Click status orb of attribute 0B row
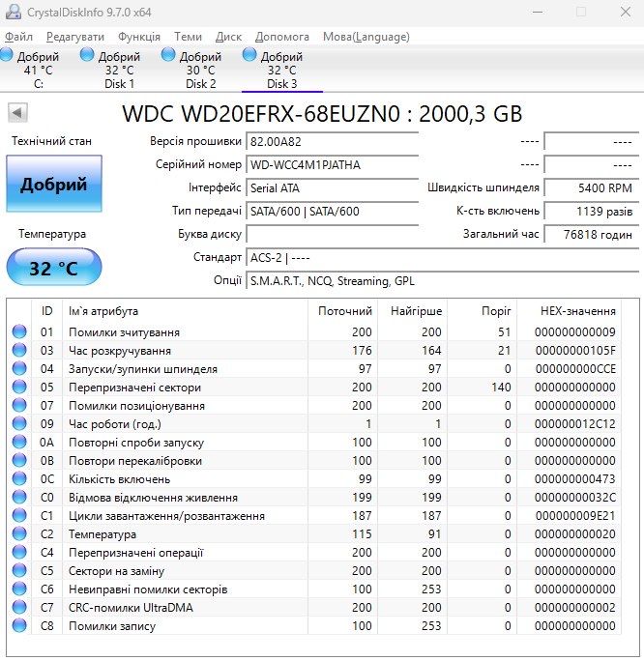Viewport: 644px width, 661px height. pos(19,460)
